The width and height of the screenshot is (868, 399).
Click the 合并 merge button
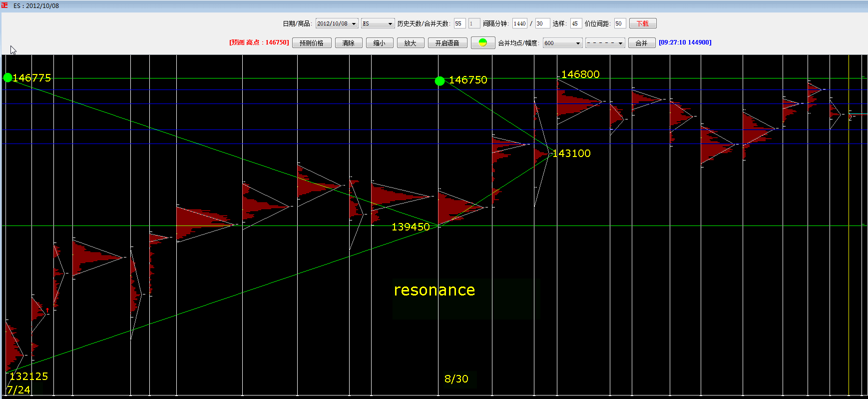coord(642,43)
